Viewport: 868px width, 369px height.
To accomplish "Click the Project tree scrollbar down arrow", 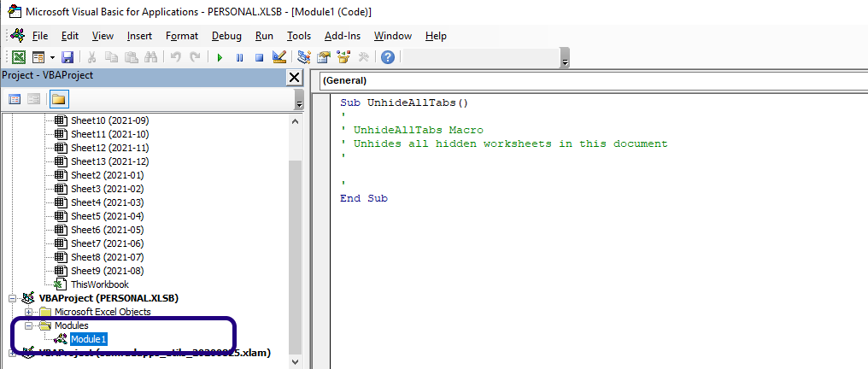I will point(295,362).
